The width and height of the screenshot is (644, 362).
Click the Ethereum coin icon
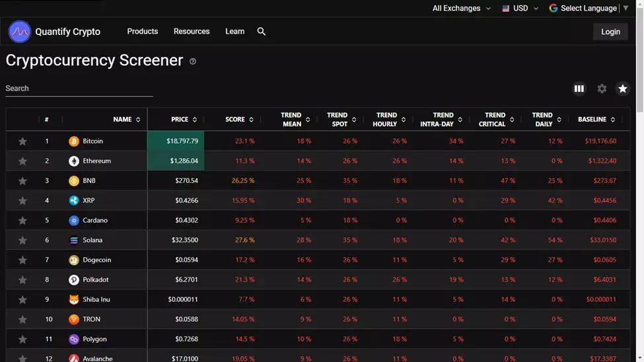point(74,161)
